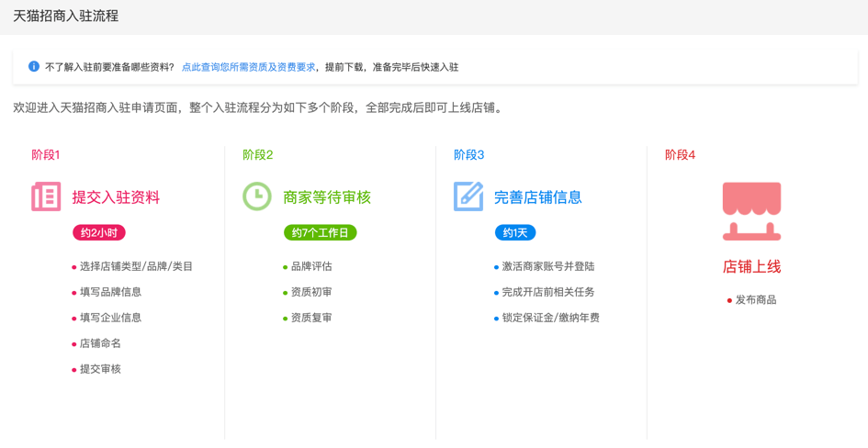
Task: Click the 锁定保证金/缴纳年费 list item
Action: [550, 318]
